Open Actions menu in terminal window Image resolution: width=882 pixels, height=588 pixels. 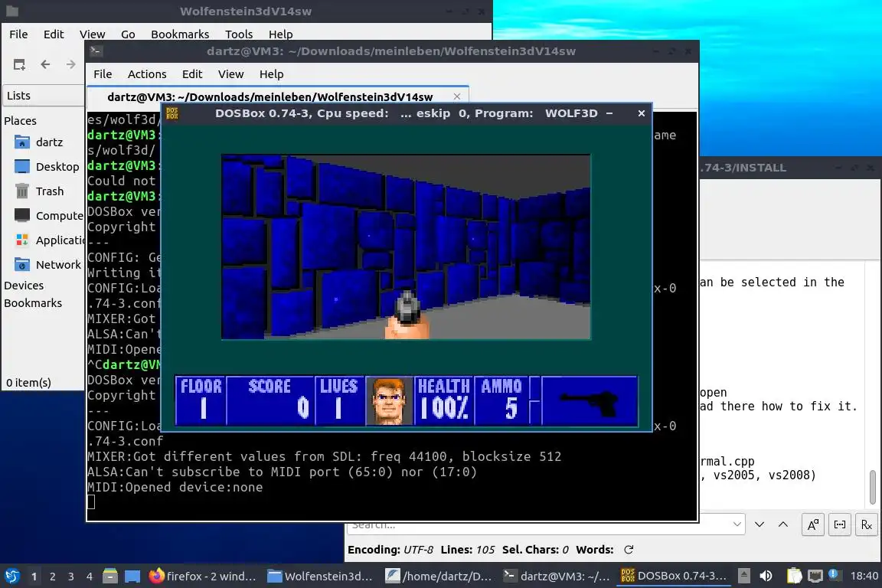[x=147, y=74]
